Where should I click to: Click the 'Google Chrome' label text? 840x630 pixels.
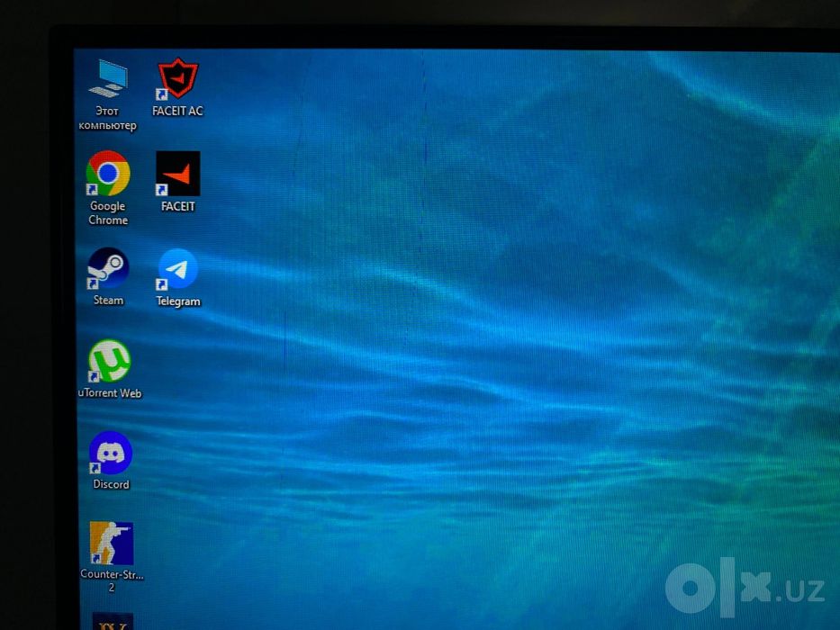(108, 212)
